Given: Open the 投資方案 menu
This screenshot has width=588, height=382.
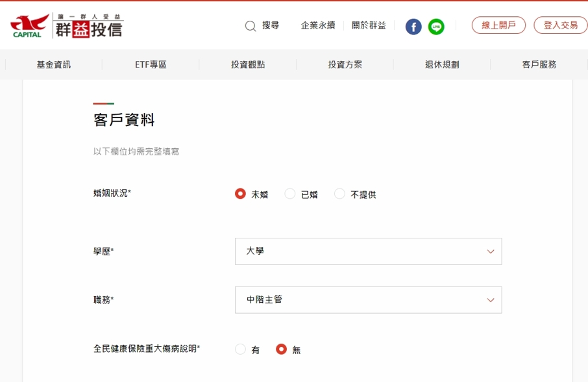Looking at the screenshot, I should [345, 65].
